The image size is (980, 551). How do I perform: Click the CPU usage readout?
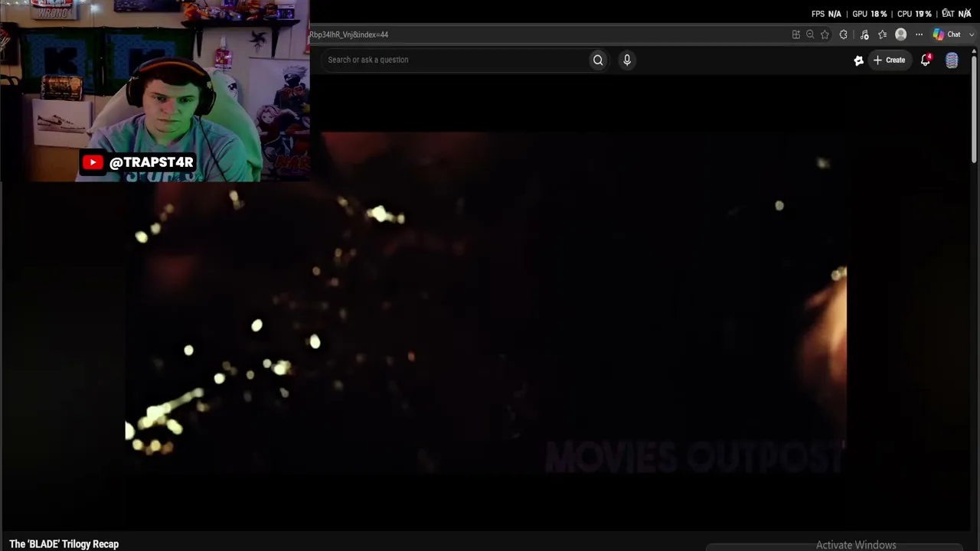pos(914,14)
